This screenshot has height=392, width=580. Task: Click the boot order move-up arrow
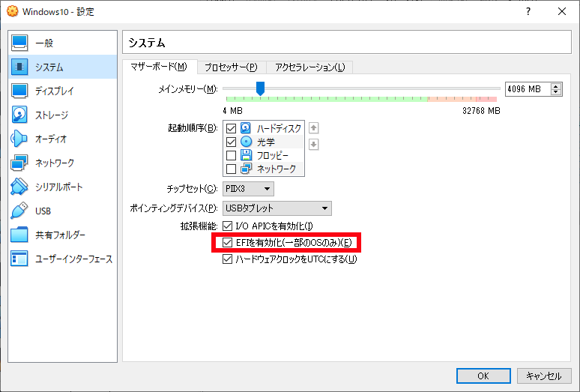314,128
